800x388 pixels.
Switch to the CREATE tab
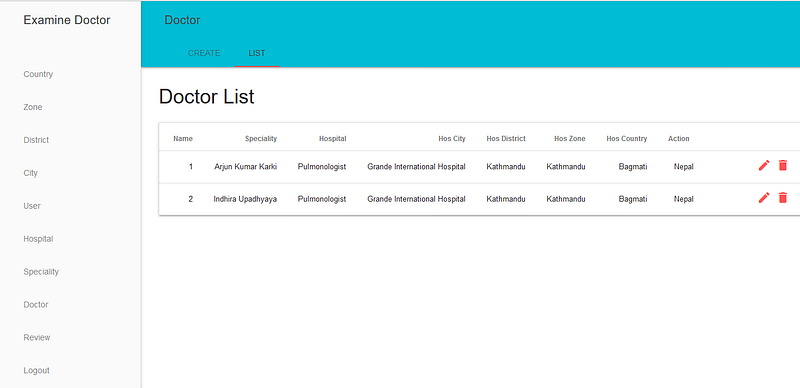click(x=204, y=53)
